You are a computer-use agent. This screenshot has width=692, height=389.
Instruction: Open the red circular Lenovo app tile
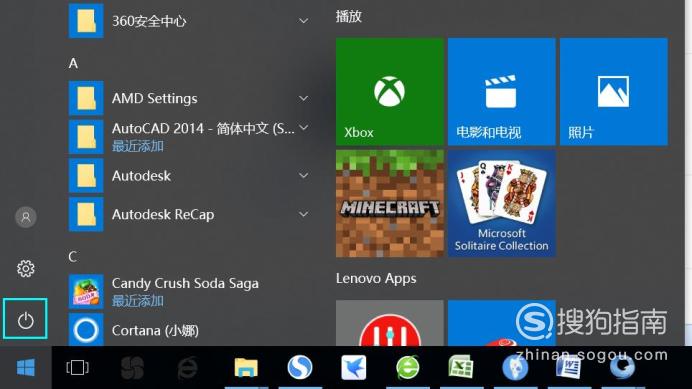coord(390,323)
